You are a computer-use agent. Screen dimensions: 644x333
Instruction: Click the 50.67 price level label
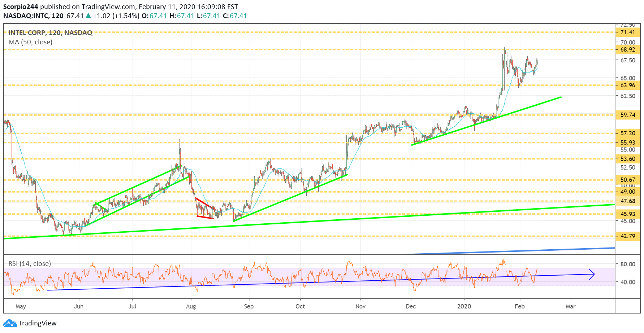point(628,180)
